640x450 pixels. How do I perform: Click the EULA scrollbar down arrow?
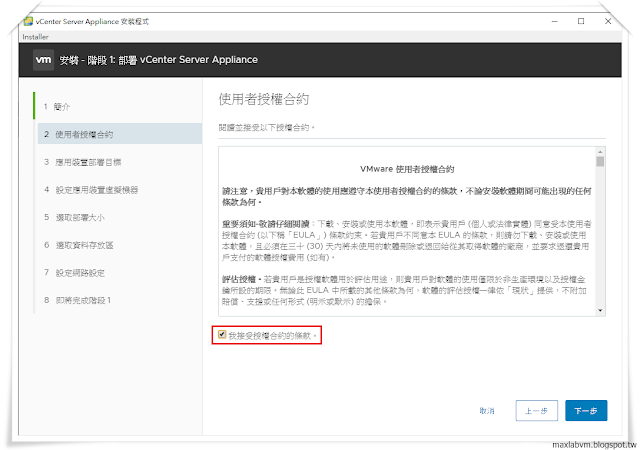[x=600, y=310]
